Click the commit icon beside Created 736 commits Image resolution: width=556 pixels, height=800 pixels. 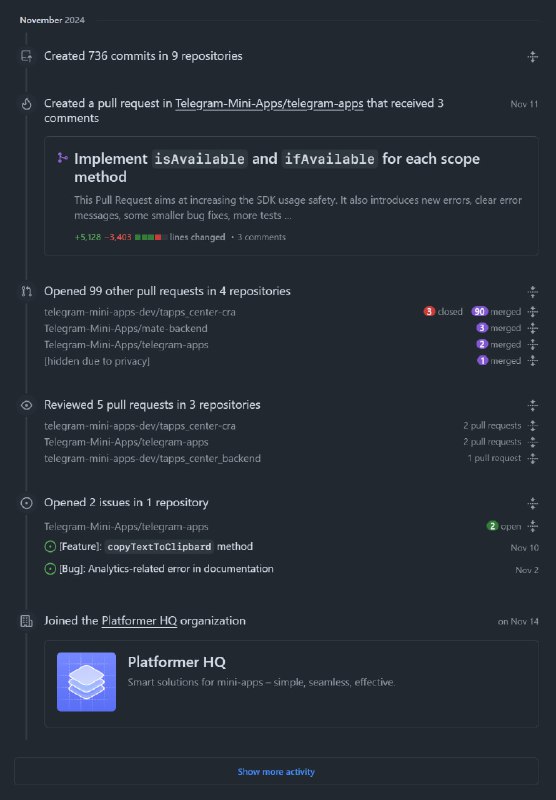(x=27, y=56)
